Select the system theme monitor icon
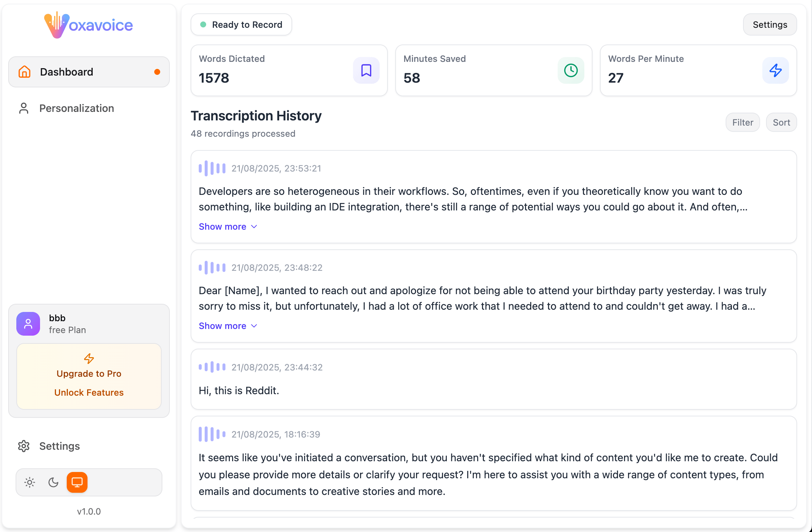The image size is (812, 532). pyautogui.click(x=77, y=482)
